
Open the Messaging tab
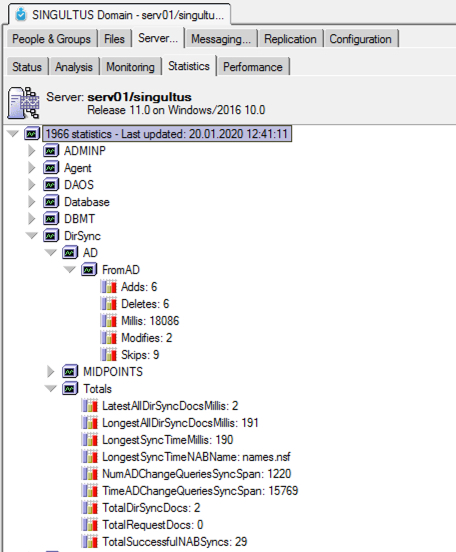coord(221,39)
